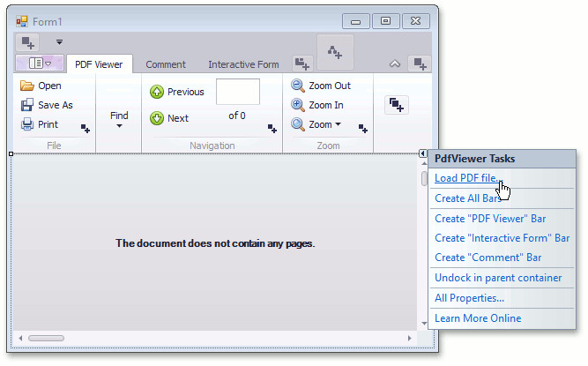The height and width of the screenshot is (366, 588).
Task: Click the Previous page green arrow icon
Action: pyautogui.click(x=157, y=92)
